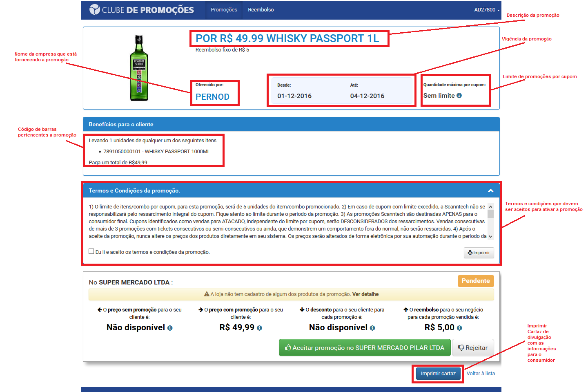The image size is (588, 392).
Task: Click info icon next to Sem limite
Action: click(x=459, y=96)
